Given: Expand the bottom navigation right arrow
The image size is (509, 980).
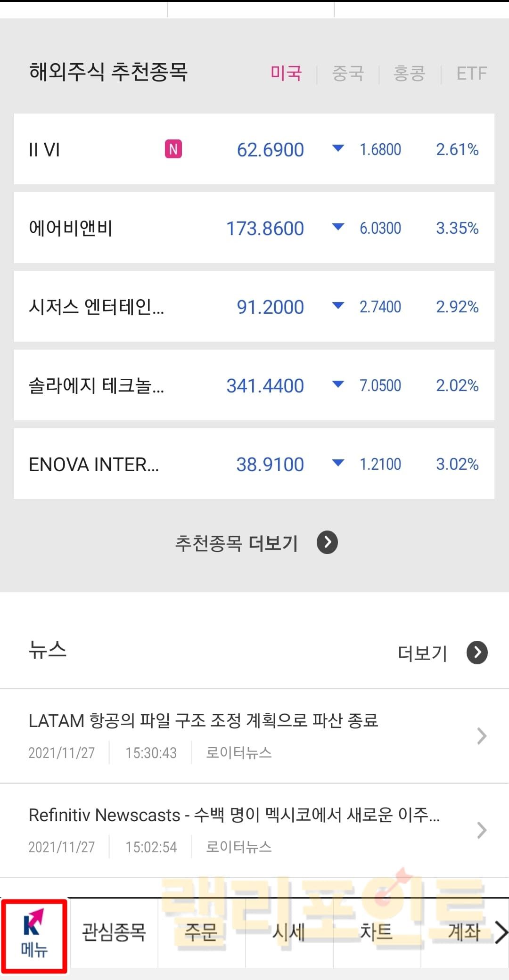Looking at the screenshot, I should click(501, 933).
